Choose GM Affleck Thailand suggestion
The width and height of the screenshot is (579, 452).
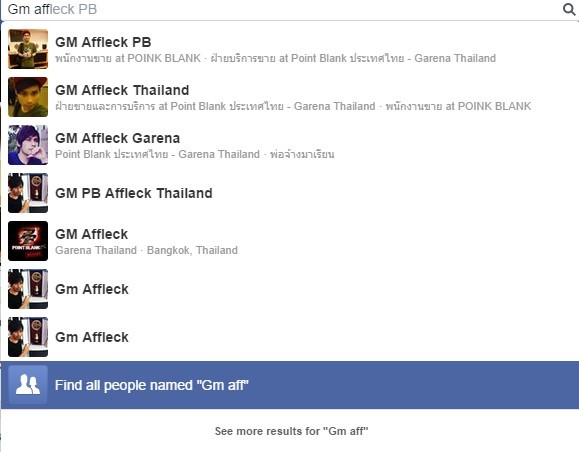[x=290, y=97]
